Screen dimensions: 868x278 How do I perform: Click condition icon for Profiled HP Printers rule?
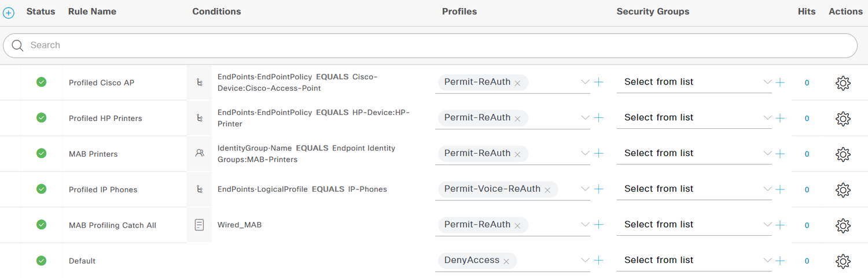pos(200,118)
